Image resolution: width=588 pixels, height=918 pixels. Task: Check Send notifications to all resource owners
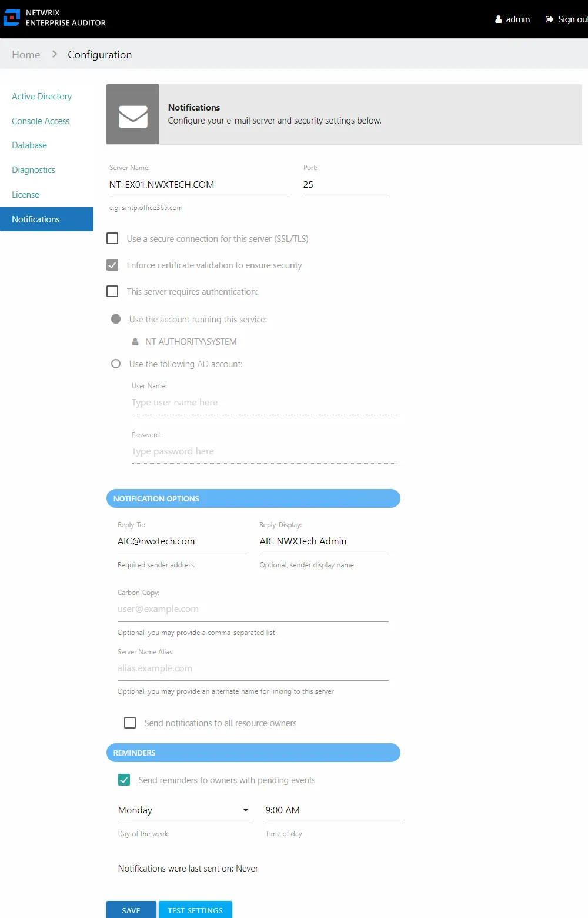point(130,723)
